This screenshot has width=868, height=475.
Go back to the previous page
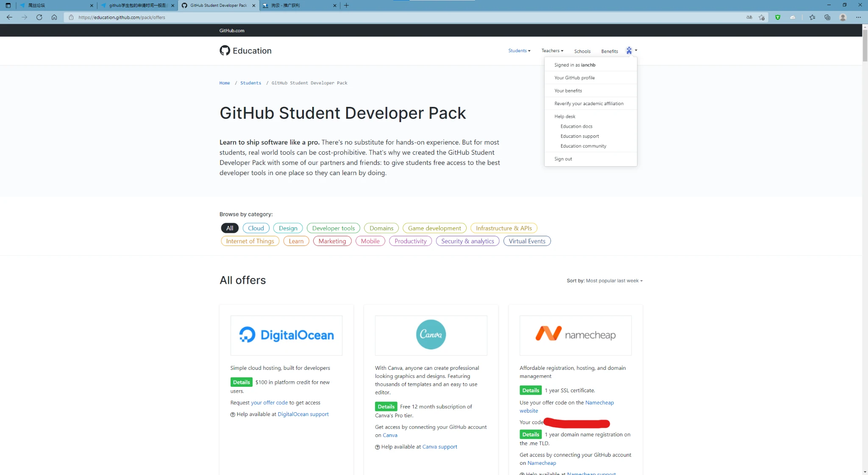point(9,17)
